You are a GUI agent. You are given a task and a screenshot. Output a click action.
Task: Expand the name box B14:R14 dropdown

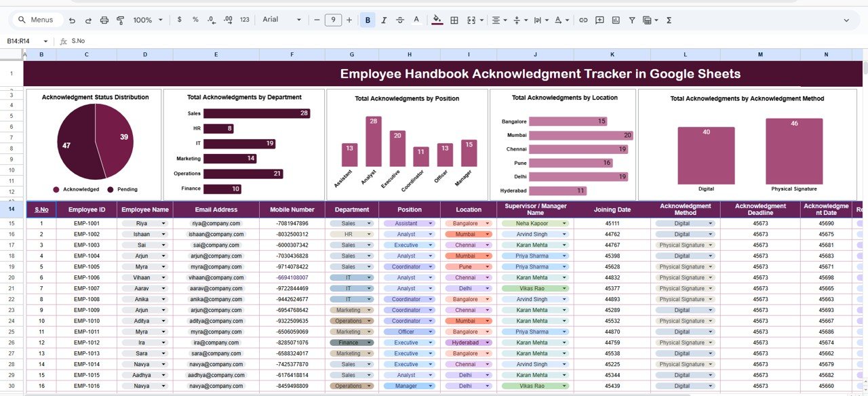45,41
